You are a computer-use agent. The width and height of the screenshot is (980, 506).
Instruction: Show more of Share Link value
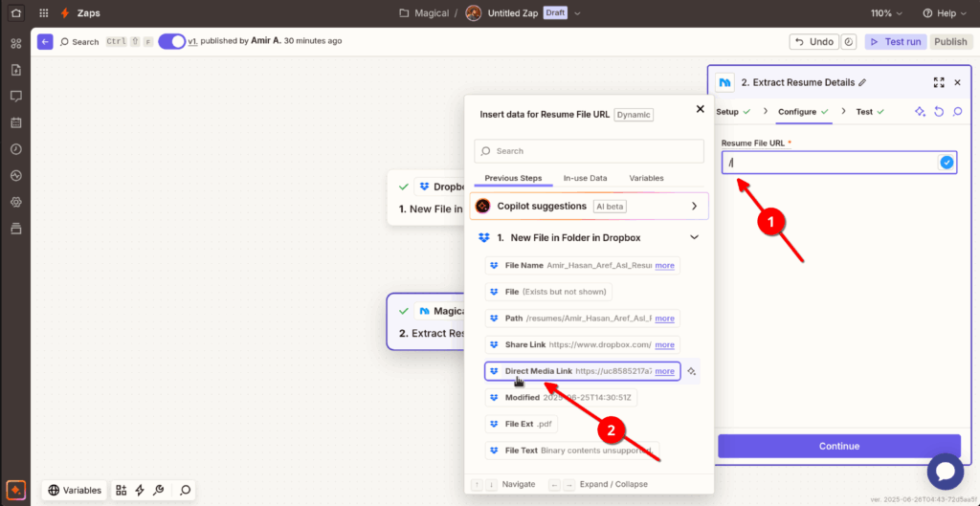(664, 345)
